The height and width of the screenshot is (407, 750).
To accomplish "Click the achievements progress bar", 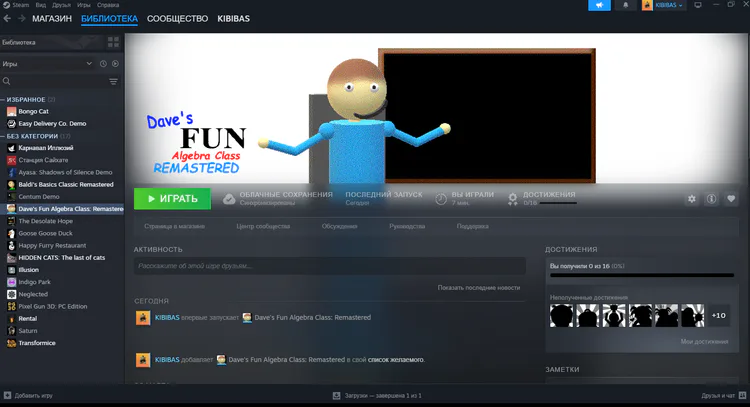I will (x=642, y=275).
